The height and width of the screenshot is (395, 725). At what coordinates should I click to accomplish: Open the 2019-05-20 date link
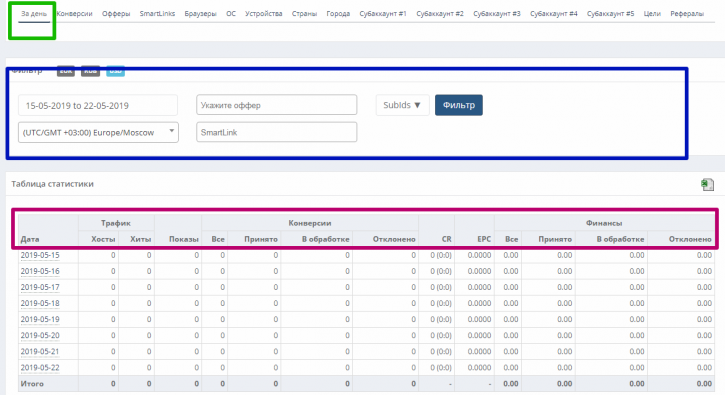[x=40, y=335]
